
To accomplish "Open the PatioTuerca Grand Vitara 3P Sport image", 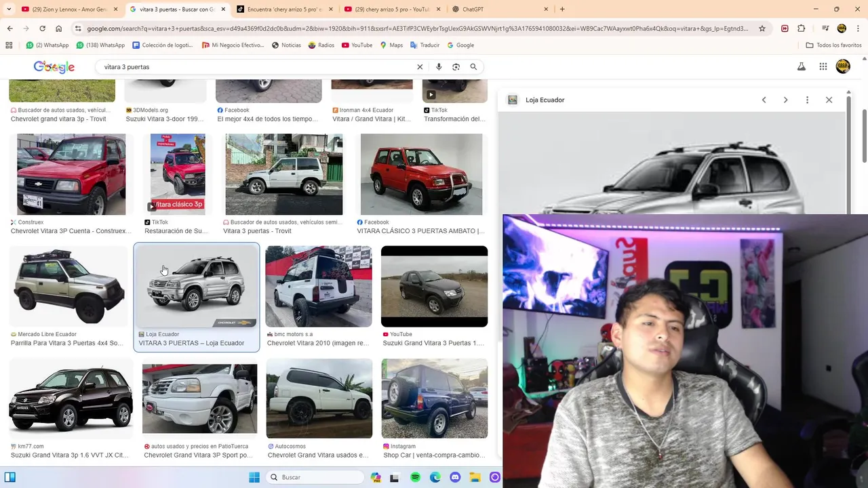I will point(199,399).
